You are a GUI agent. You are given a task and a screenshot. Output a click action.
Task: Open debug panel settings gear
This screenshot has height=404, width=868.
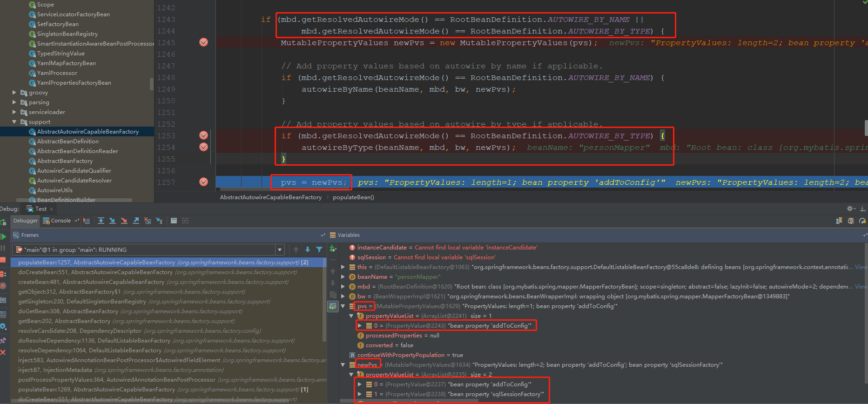click(851, 209)
